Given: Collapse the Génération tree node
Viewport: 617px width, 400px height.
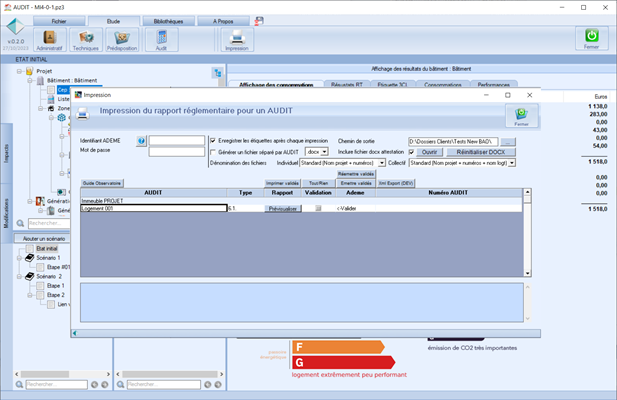Looking at the screenshot, I should (30, 201).
